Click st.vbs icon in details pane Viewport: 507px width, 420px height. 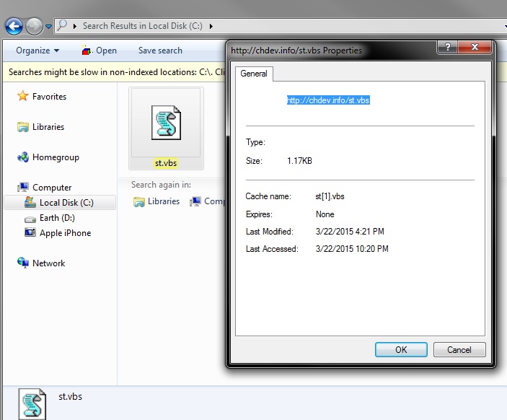point(32,404)
